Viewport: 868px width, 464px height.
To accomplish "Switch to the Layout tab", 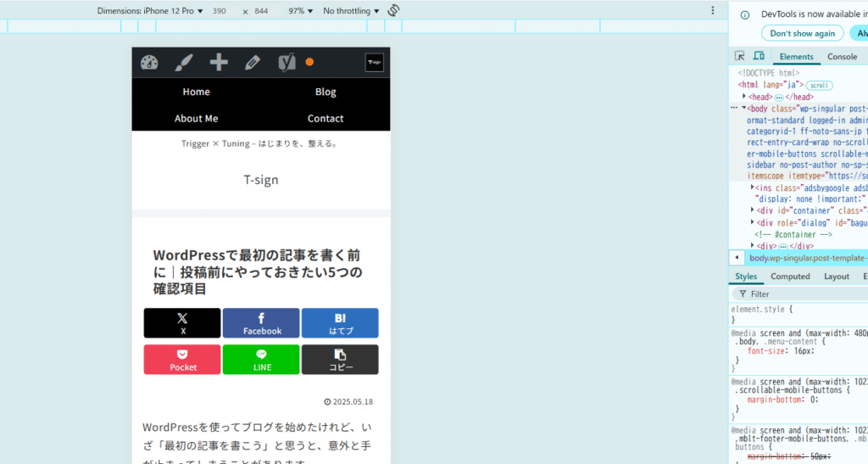I will pyautogui.click(x=836, y=277).
